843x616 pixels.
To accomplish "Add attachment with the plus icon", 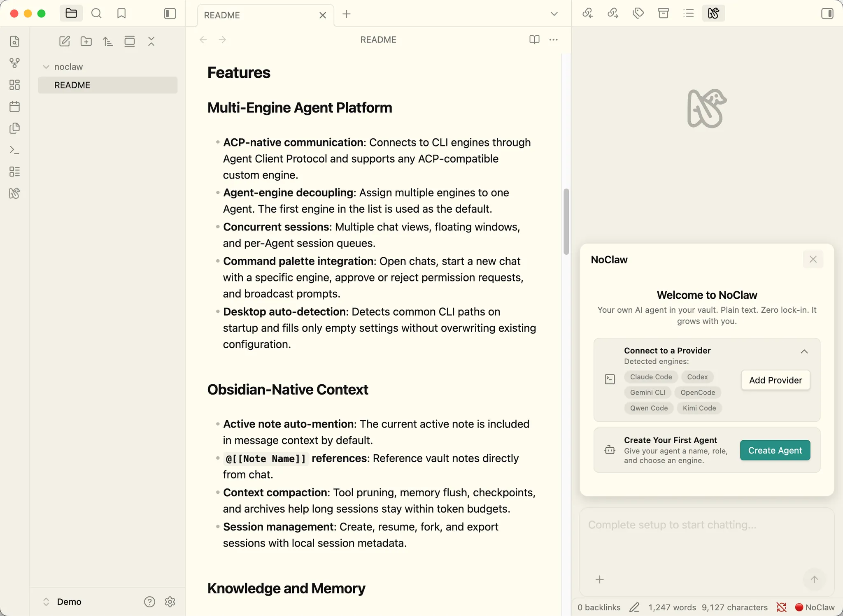I will click(600, 580).
